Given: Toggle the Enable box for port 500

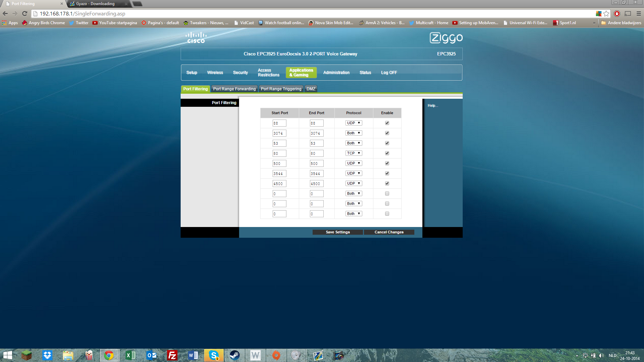Looking at the screenshot, I should click(x=387, y=163).
